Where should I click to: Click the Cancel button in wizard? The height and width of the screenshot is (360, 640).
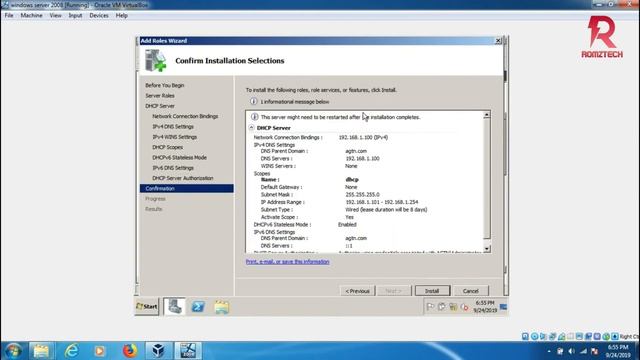point(471,291)
